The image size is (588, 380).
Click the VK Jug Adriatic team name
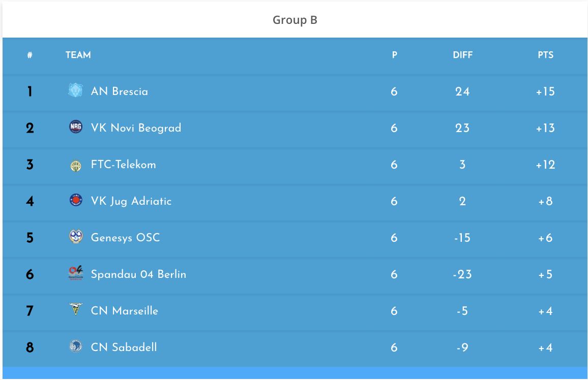[131, 201]
